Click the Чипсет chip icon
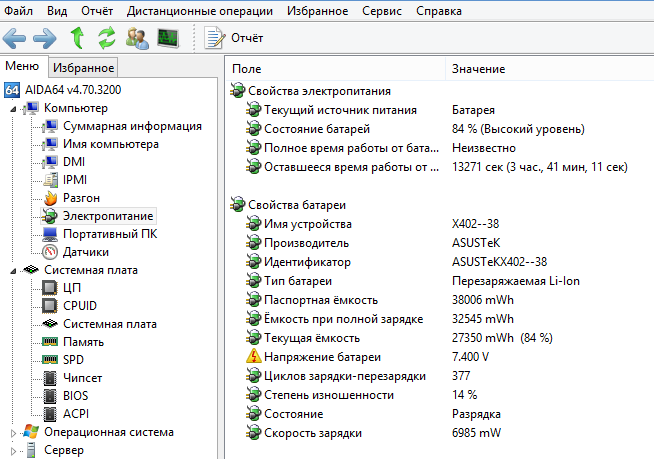 coord(50,378)
